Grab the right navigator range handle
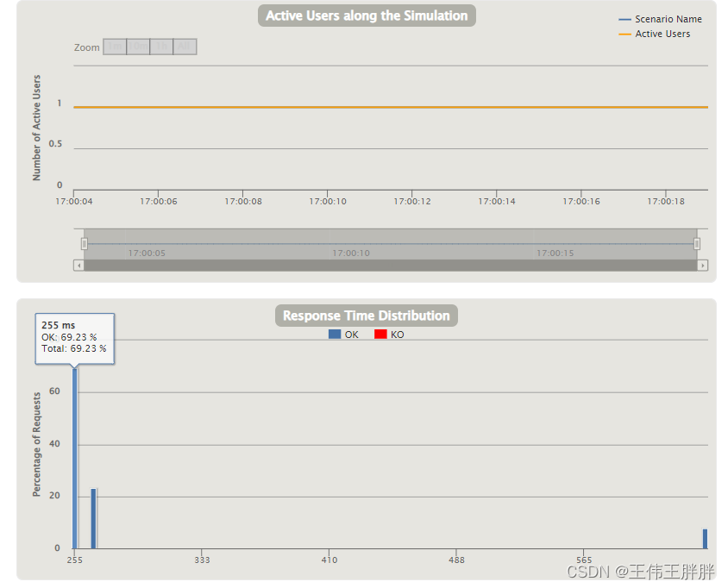 click(697, 244)
